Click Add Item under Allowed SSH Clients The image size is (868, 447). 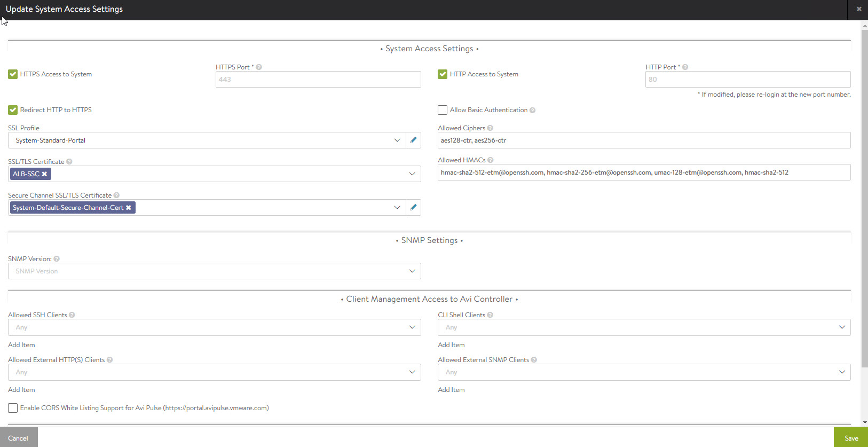21,345
